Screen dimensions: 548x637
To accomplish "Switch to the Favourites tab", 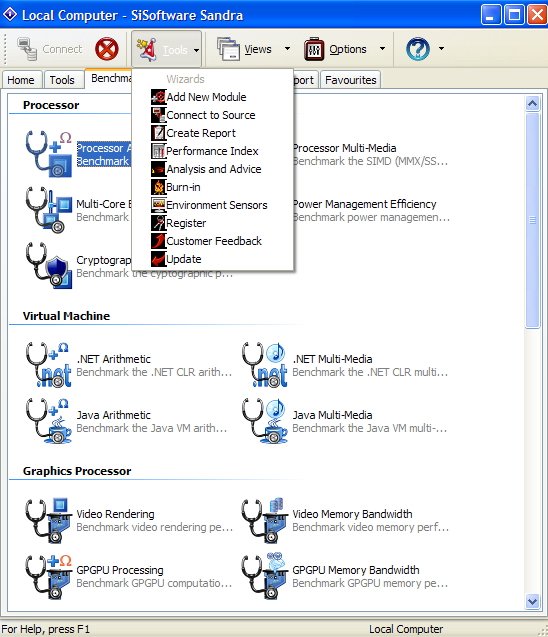I will coord(351,80).
